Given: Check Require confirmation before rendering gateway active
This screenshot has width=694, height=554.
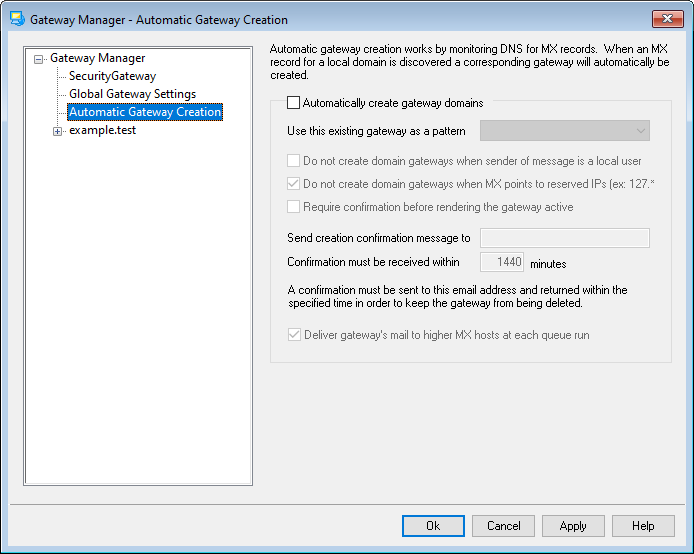Looking at the screenshot, I should [293, 207].
